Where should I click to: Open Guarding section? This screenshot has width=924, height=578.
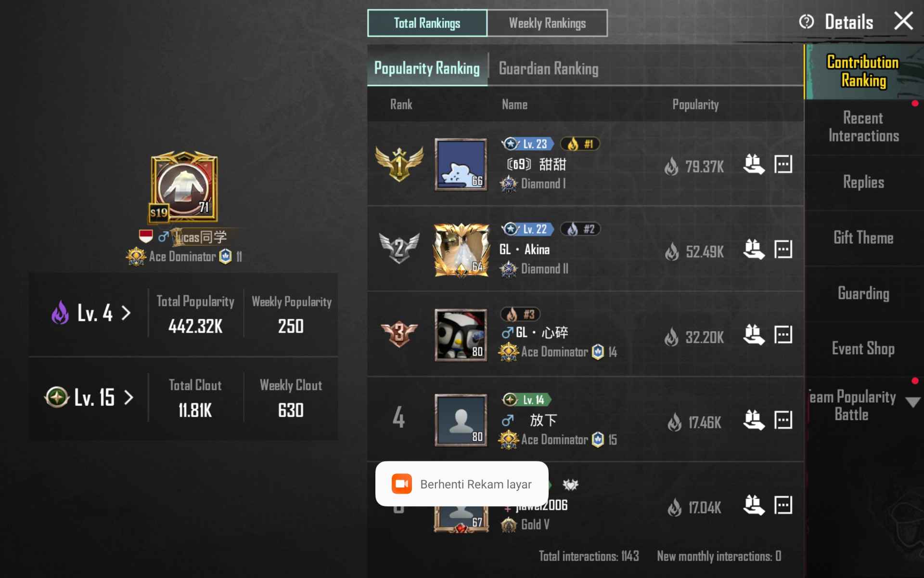(x=863, y=293)
